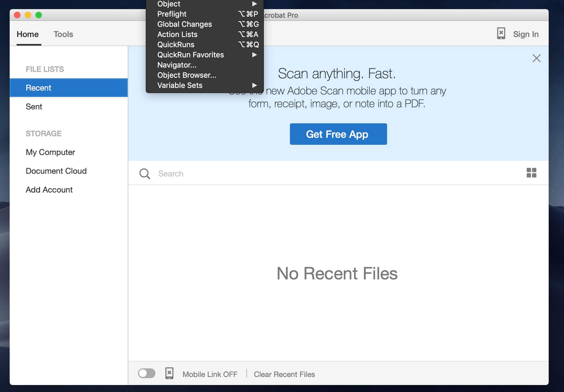Toggle the Mobile Link switch

click(x=147, y=373)
